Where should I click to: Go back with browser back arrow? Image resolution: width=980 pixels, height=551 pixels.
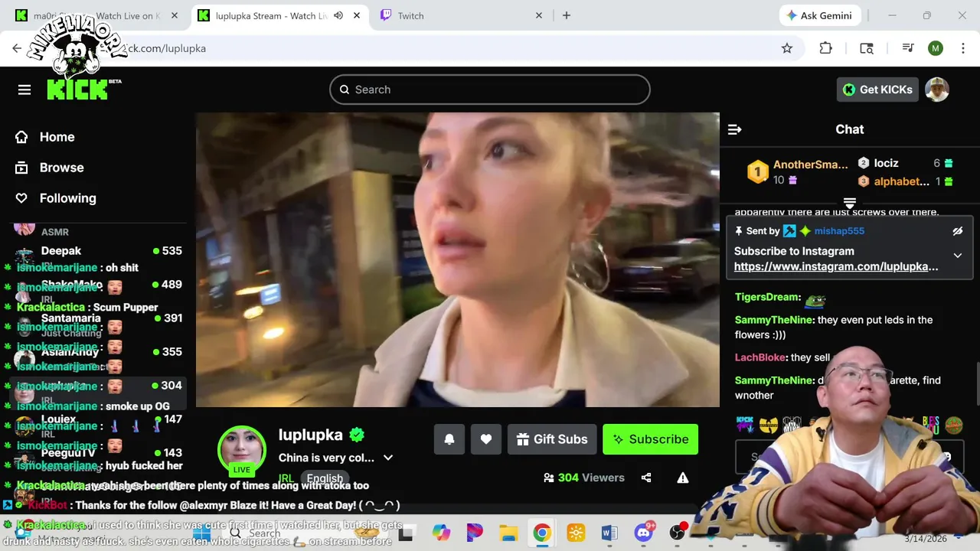(x=17, y=48)
